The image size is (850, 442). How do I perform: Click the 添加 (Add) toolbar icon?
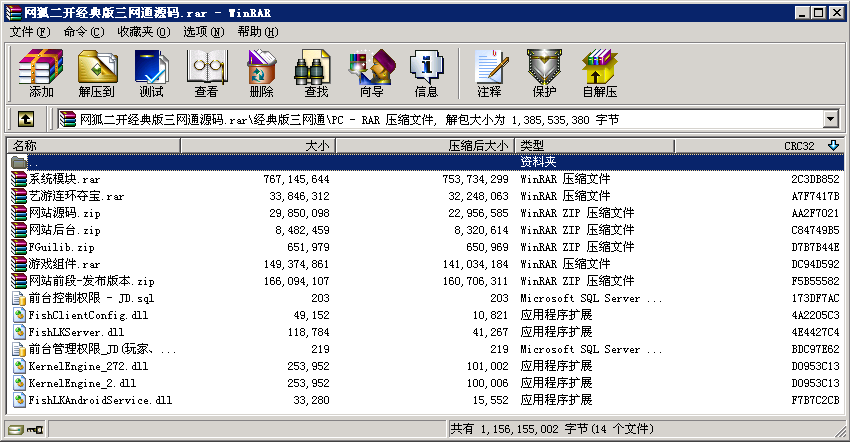[x=41, y=73]
